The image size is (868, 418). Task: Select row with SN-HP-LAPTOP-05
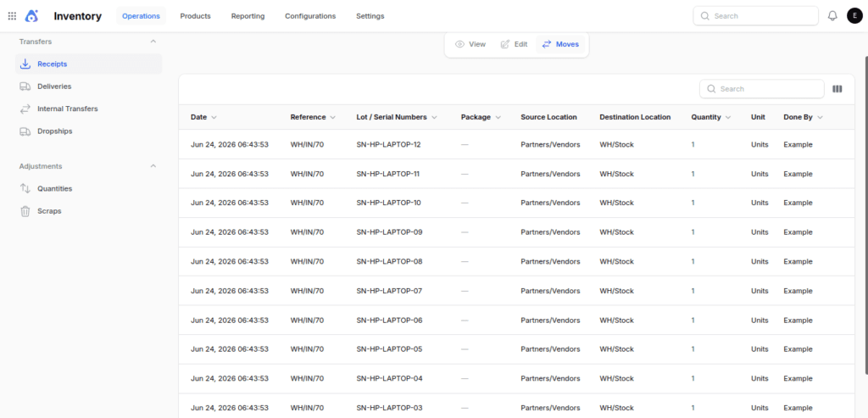pos(516,349)
